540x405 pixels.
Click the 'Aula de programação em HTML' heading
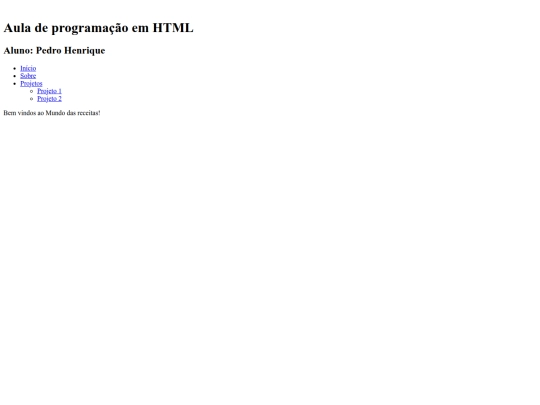[x=98, y=28]
